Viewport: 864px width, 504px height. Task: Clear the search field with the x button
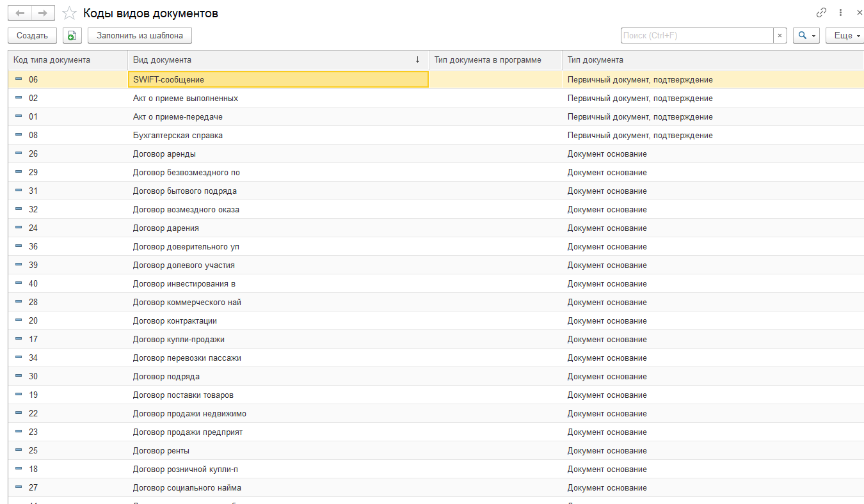click(780, 36)
